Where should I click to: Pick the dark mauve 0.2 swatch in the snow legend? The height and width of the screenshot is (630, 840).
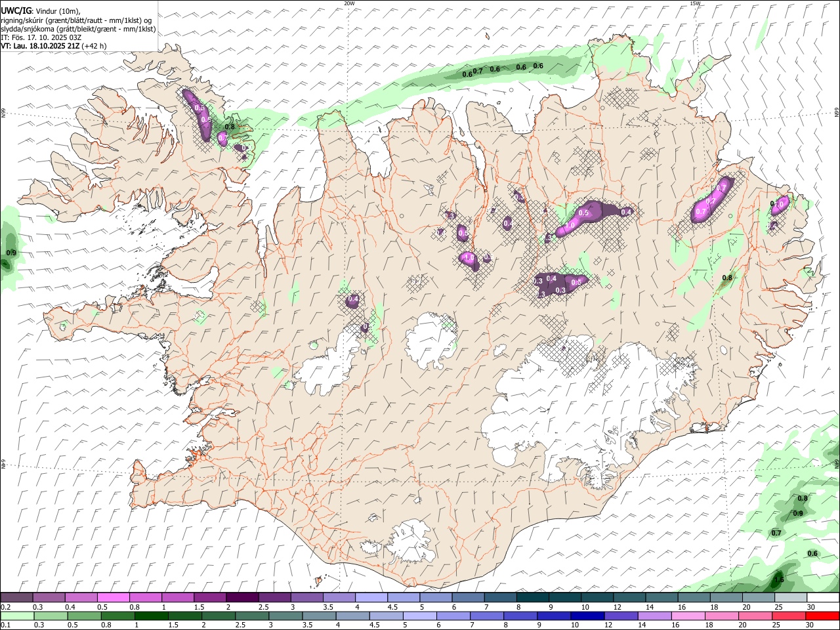tap(16, 598)
